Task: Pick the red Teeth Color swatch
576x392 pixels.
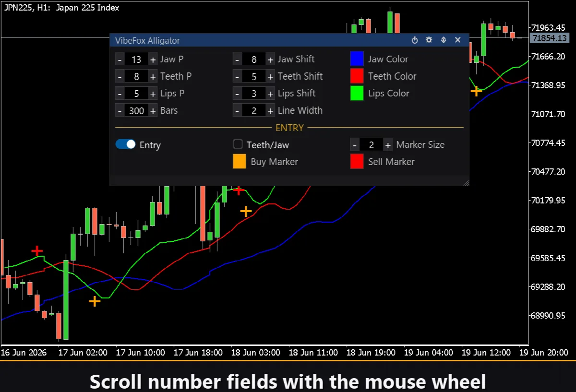Action: tap(357, 76)
